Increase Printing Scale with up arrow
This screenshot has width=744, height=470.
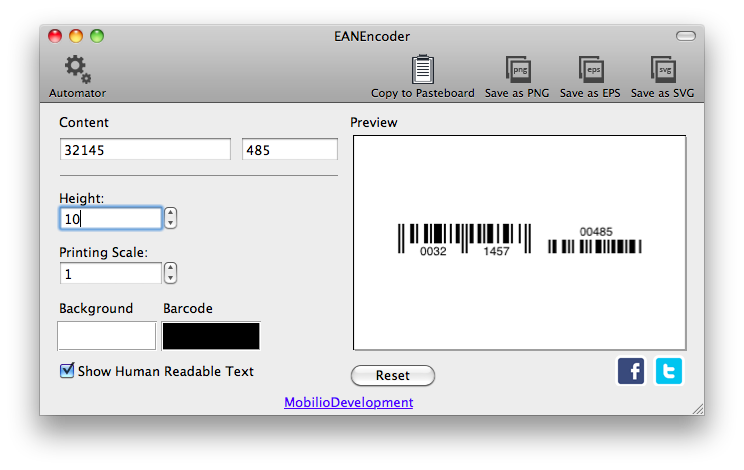(x=170, y=268)
